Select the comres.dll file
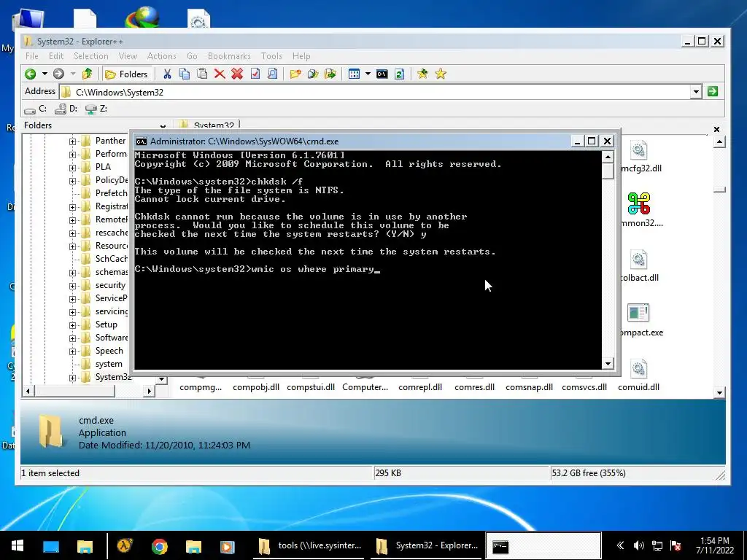The width and height of the screenshot is (747, 560). click(474, 387)
